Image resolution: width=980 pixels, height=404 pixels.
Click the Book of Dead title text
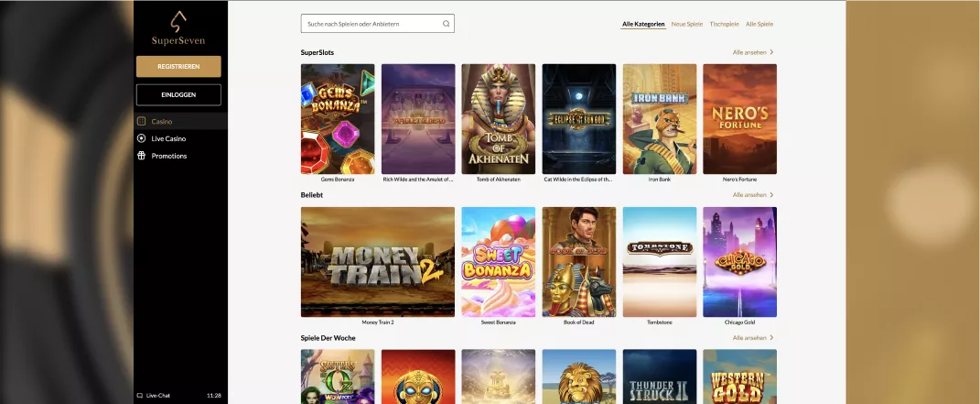pos(578,322)
